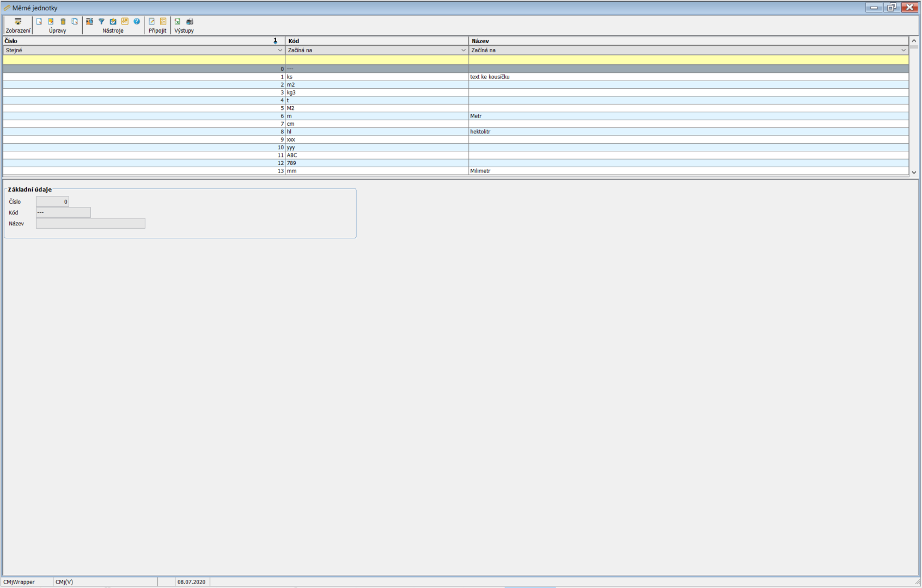This screenshot has height=588, width=922.
Task: Select the 'mm' Milimetr row
Action: pos(376,171)
